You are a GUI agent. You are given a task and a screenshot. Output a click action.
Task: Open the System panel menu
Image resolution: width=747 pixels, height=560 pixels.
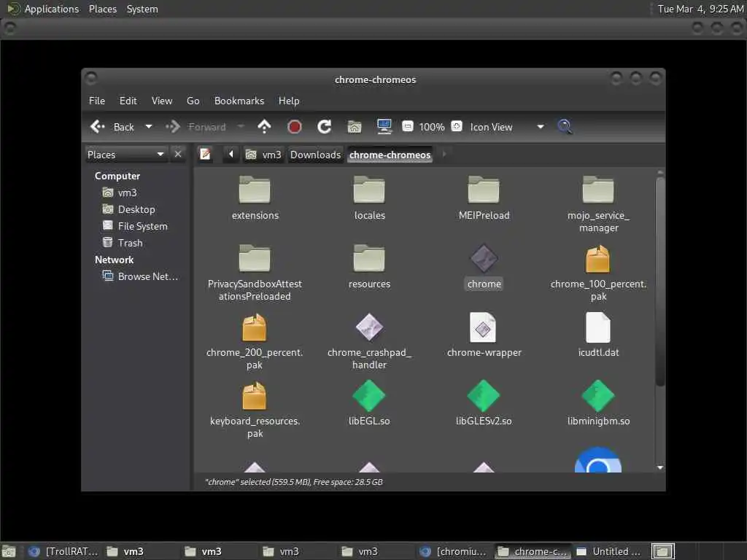[142, 9]
